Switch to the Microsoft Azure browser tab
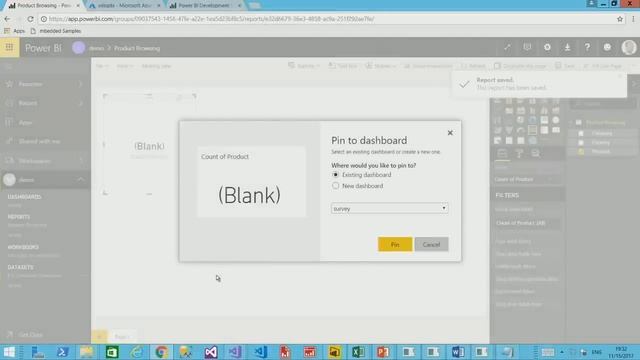640x360 pixels. [123, 5]
